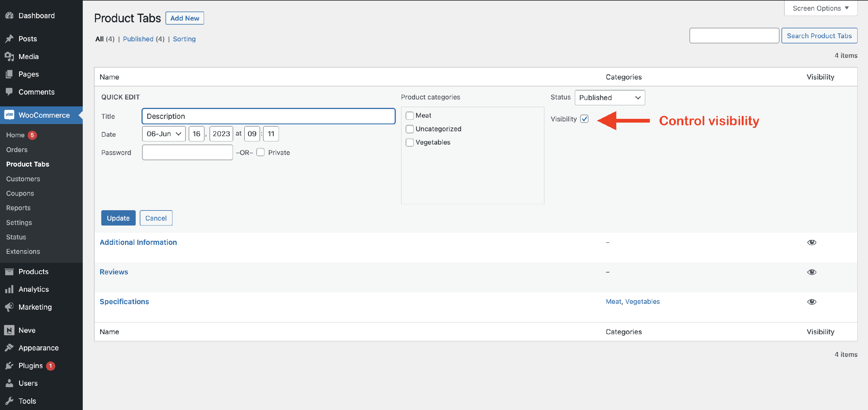Click the Neve theme logo icon
Image resolution: width=868 pixels, height=410 pixels.
(x=10, y=330)
